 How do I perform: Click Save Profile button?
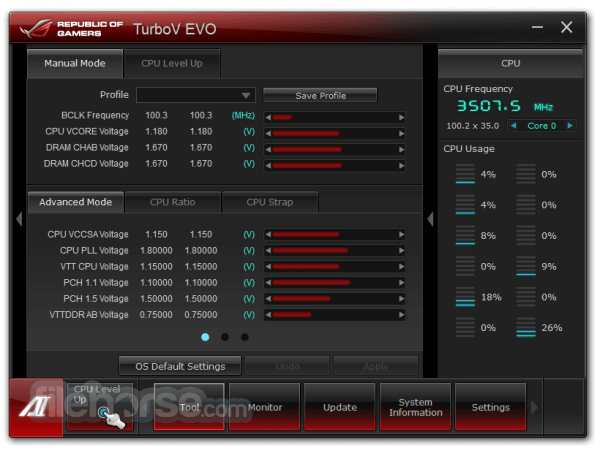pyautogui.click(x=320, y=95)
